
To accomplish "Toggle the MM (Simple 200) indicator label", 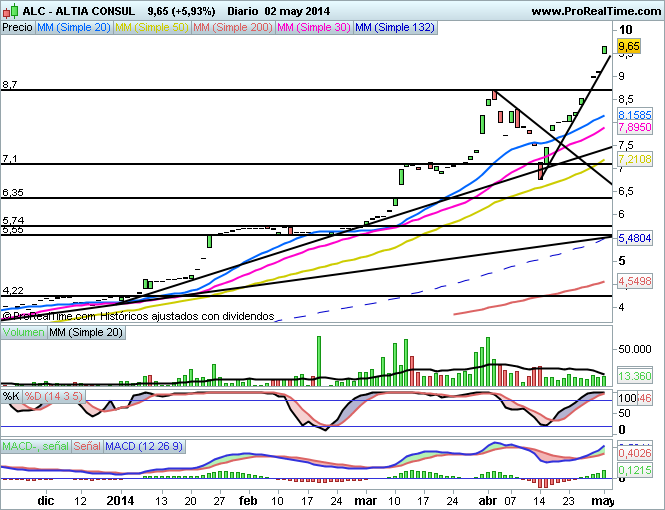I will coord(230,28).
